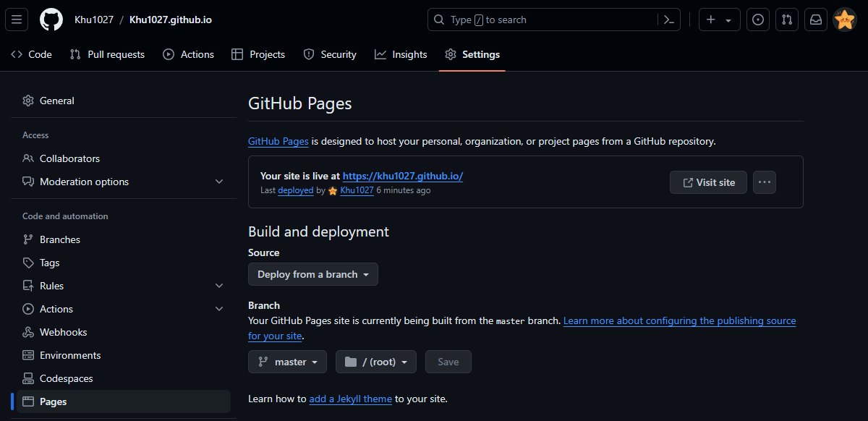This screenshot has width=868, height=421.
Task: Click the people icon beside Collaborators
Action: click(x=28, y=158)
